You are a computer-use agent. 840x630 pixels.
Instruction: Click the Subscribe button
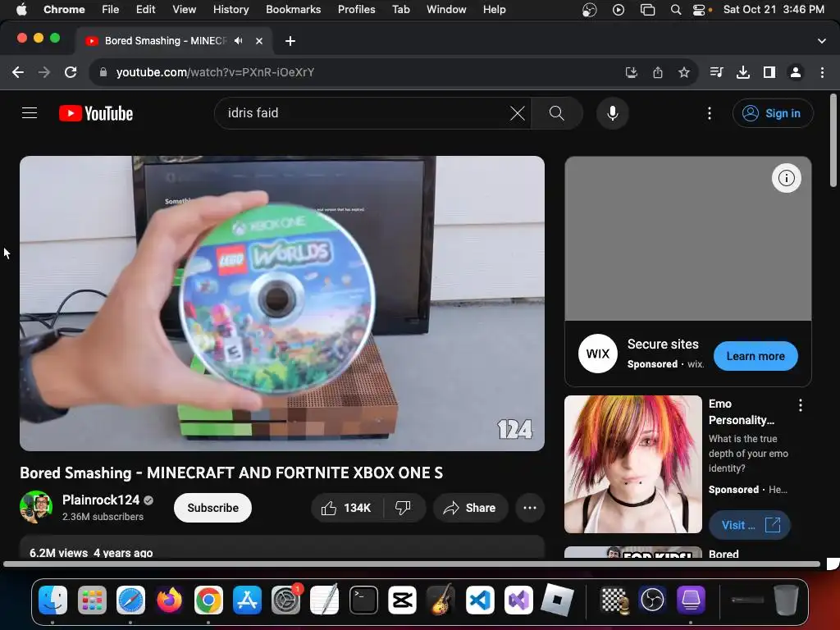click(212, 508)
